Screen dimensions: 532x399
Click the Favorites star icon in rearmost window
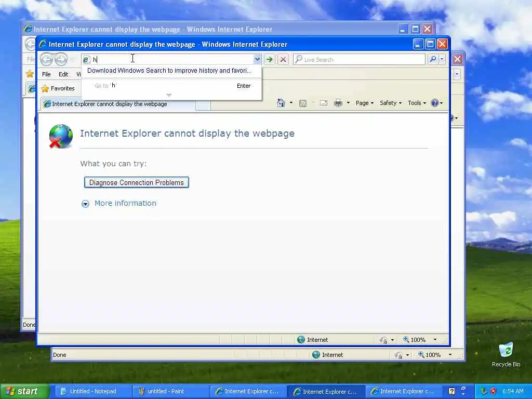[30, 74]
